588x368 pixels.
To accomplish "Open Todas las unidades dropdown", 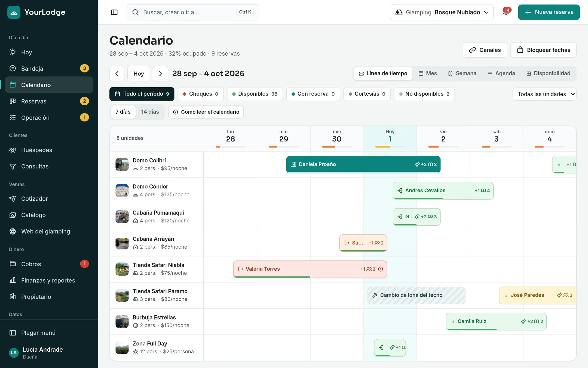I will pyautogui.click(x=544, y=94).
